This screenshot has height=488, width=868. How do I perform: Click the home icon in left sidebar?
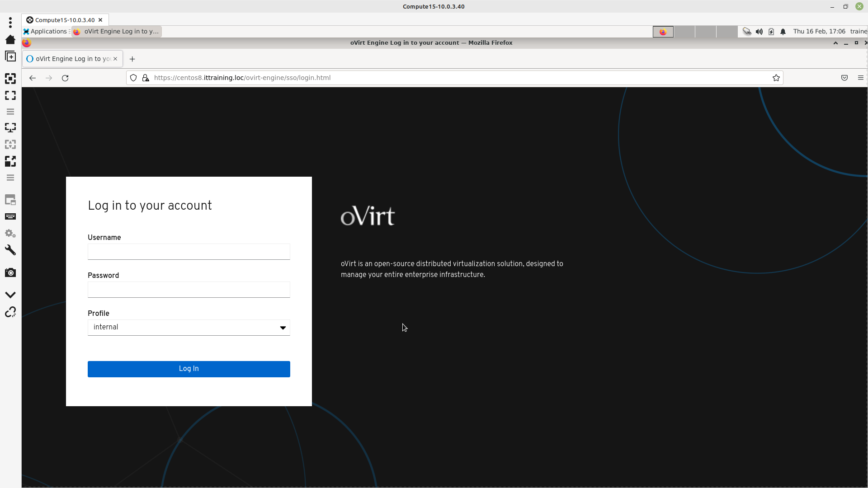point(10,39)
